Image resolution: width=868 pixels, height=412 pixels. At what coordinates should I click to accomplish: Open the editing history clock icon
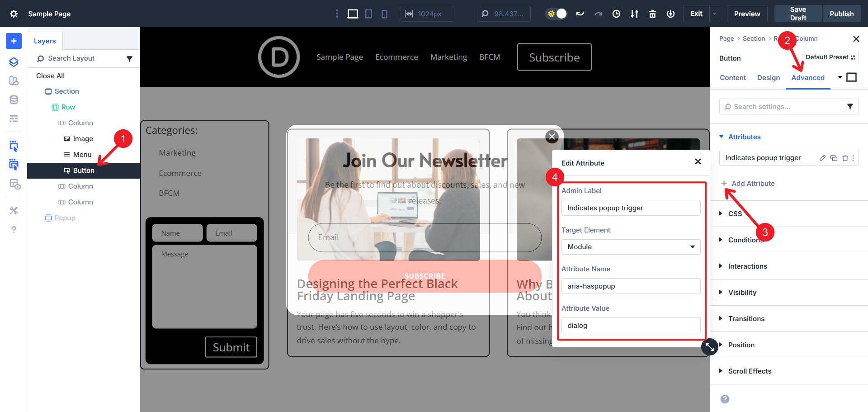[616, 14]
